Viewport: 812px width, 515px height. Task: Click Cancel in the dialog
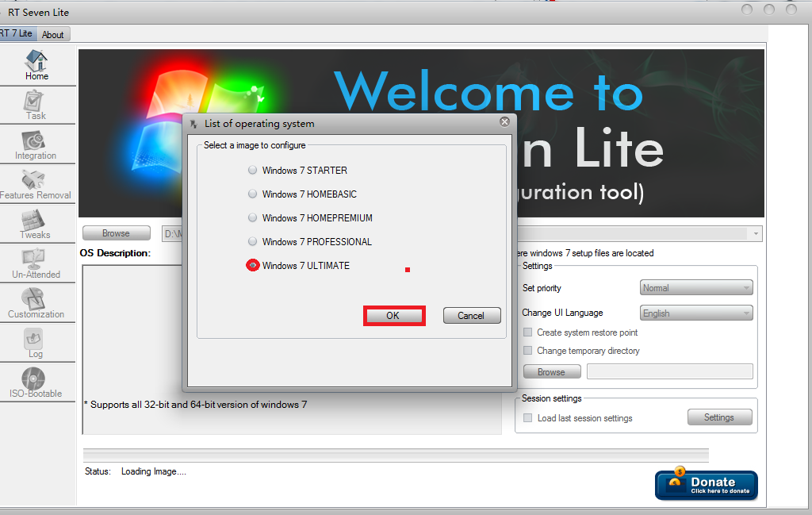[472, 316]
